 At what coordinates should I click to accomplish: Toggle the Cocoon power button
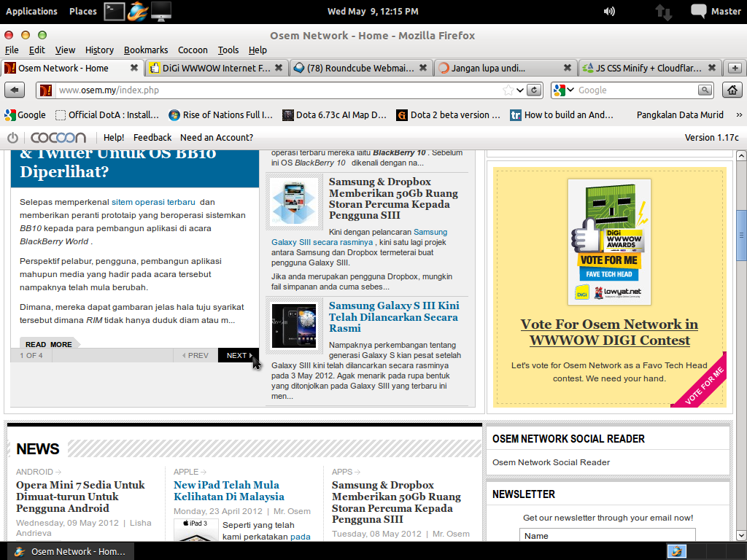(13, 138)
